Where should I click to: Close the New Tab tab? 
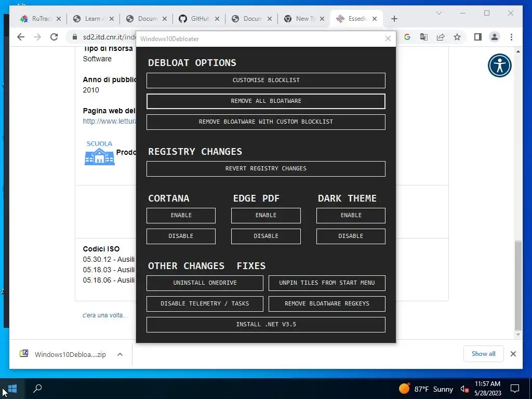click(x=322, y=19)
